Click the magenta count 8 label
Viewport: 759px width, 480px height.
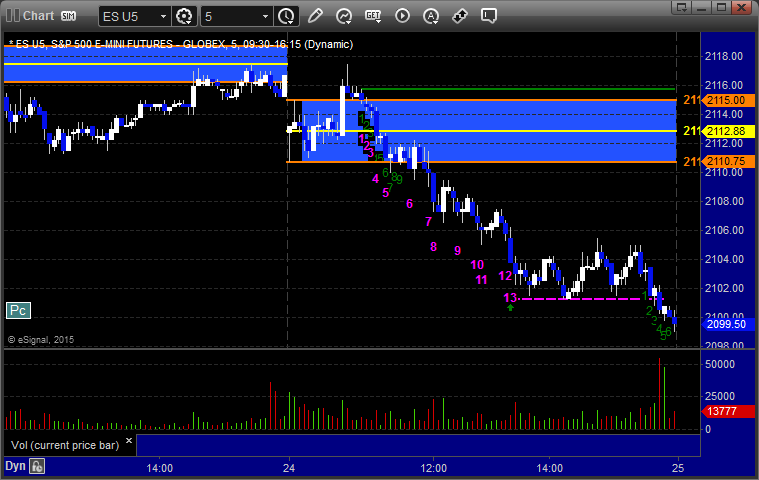pyautogui.click(x=434, y=247)
